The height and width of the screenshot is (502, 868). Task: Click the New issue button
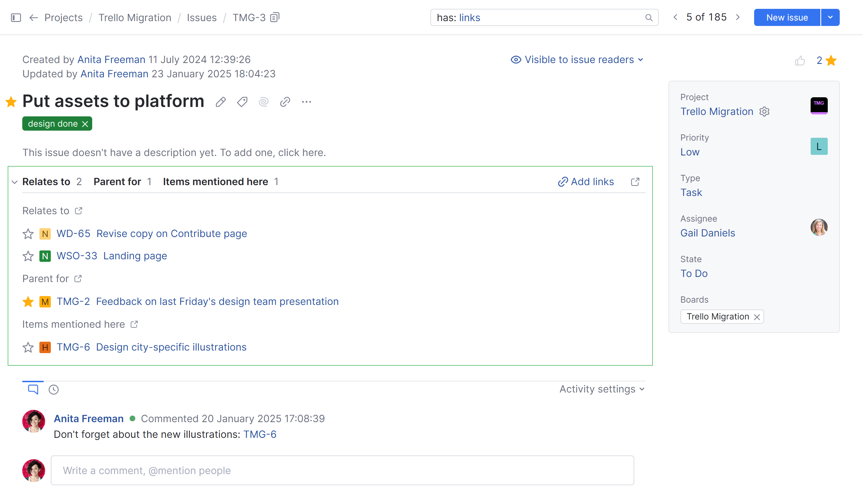pyautogui.click(x=787, y=17)
